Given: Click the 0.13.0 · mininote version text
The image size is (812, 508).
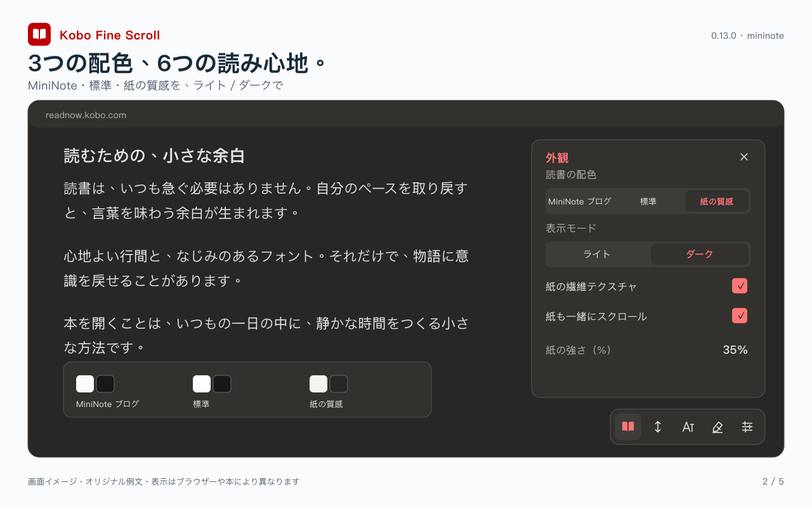Looking at the screenshot, I should pyautogui.click(x=747, y=36).
